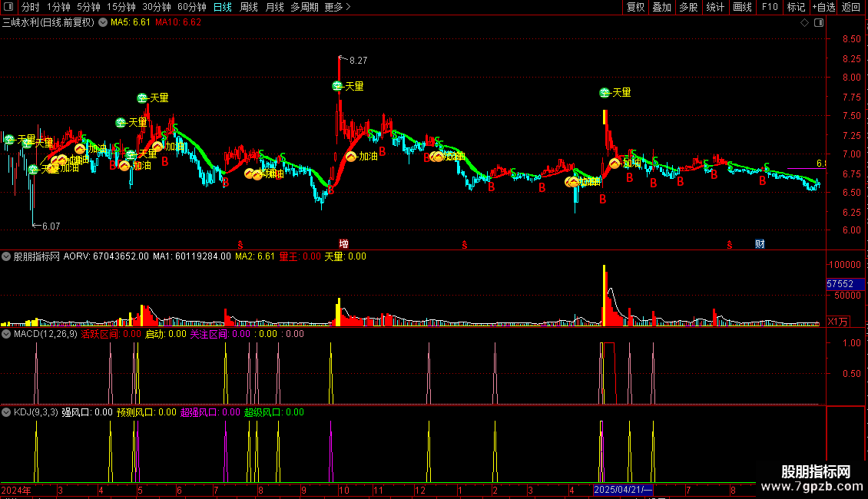Switch to 月线 monthly chart
Screen dimensions: 868x499
point(274,7)
